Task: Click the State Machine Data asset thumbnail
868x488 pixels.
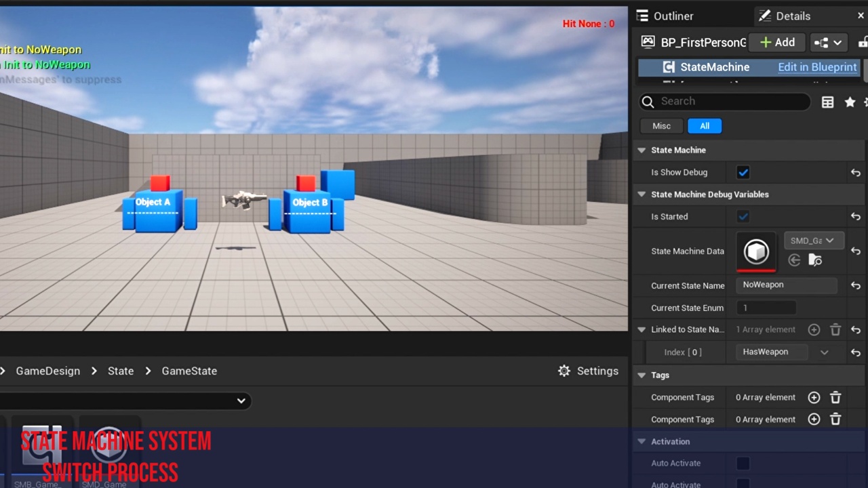Action: coord(756,251)
